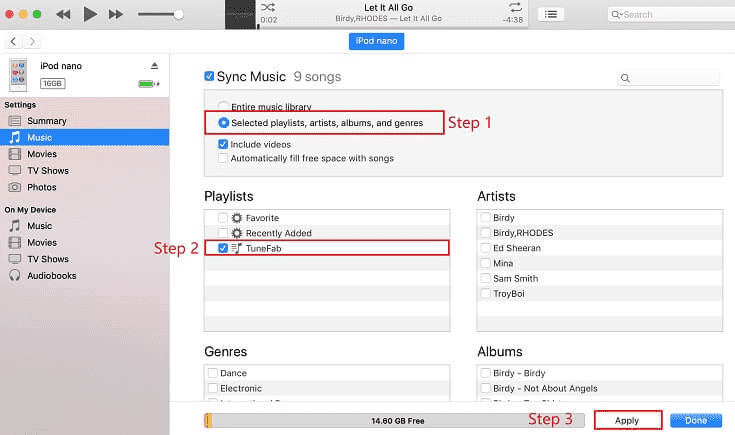Open Summary in the Settings sidebar
Viewport: 735px width, 435px height.
[x=46, y=121]
